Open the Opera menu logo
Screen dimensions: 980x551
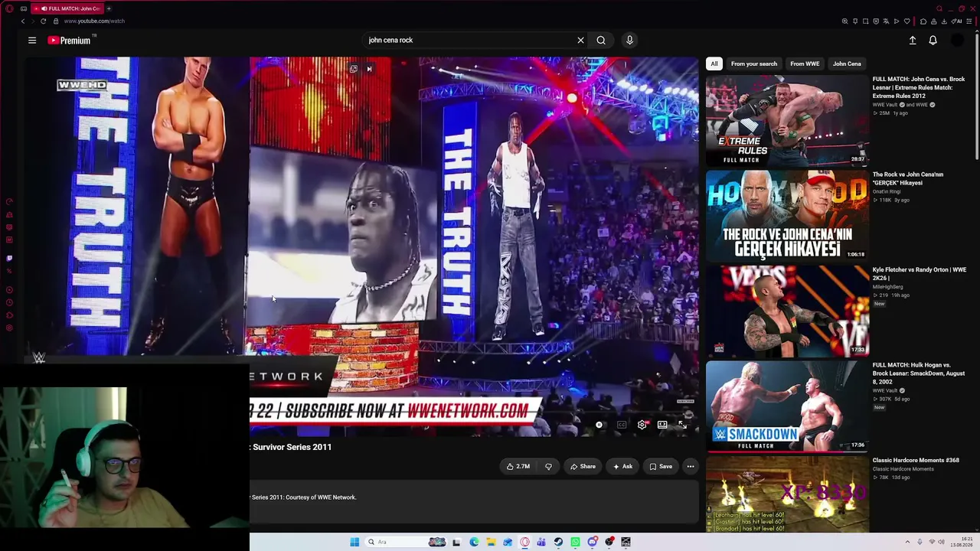coord(9,8)
